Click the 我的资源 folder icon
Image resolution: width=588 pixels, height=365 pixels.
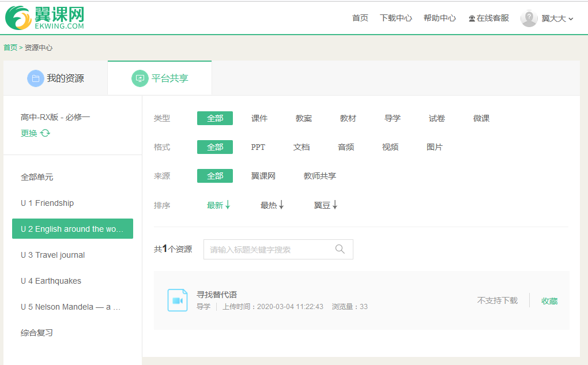click(36, 78)
